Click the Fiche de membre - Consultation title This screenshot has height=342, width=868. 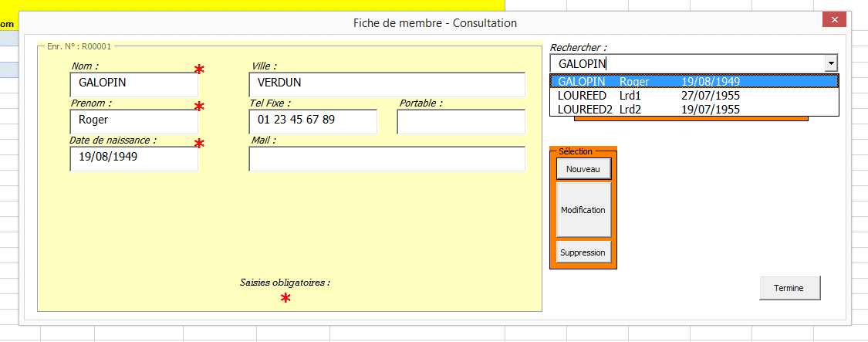tap(435, 22)
